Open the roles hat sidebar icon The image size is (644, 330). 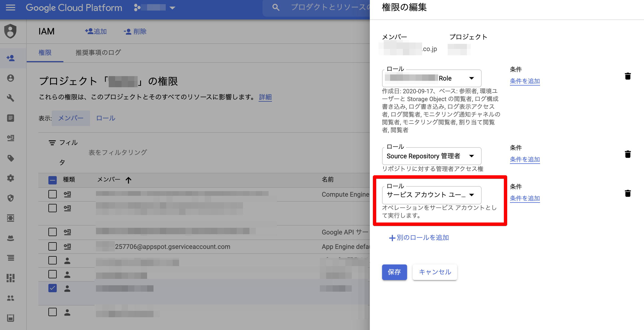click(11, 238)
